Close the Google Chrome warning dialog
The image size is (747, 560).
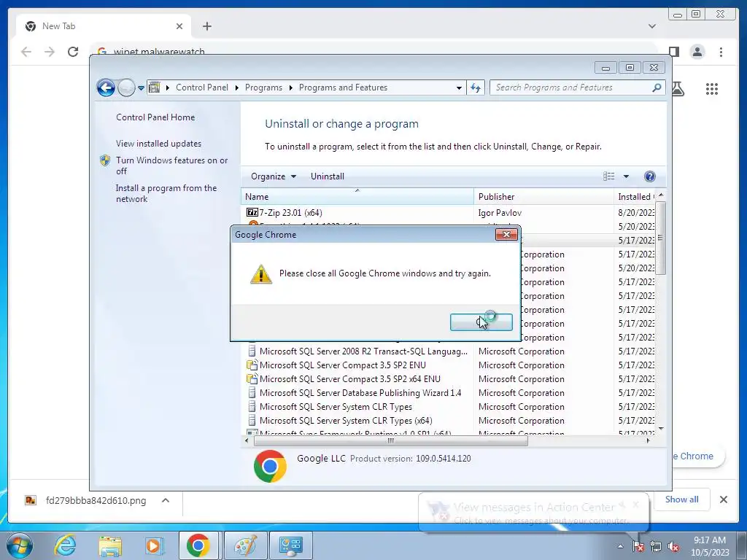(506, 234)
